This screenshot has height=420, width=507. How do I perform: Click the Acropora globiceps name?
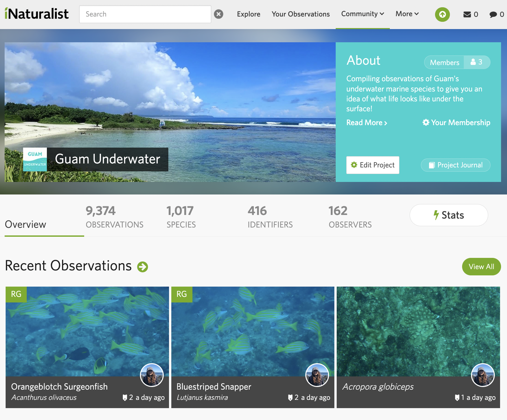tap(378, 387)
